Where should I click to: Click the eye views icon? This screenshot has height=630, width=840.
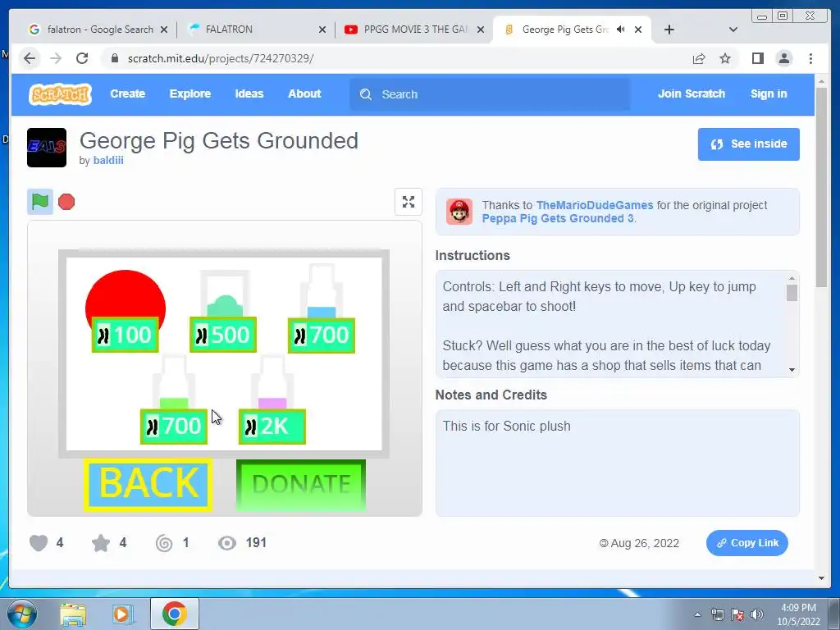click(x=227, y=543)
